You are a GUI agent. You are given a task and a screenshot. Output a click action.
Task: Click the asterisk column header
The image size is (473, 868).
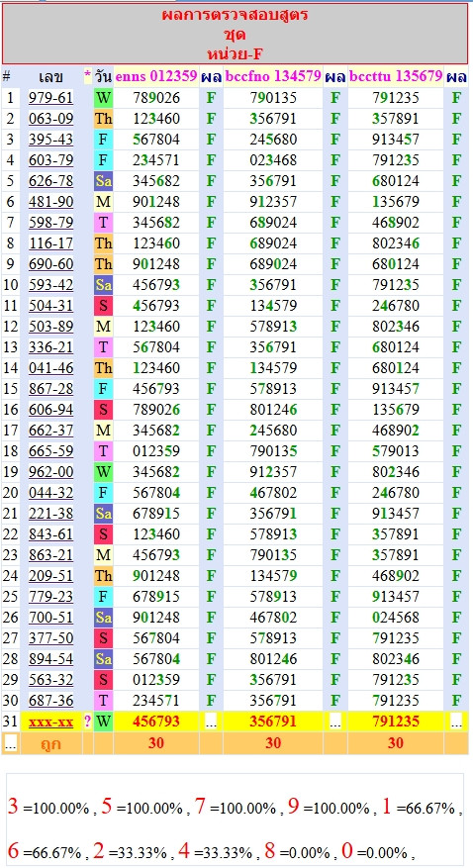click(x=87, y=76)
